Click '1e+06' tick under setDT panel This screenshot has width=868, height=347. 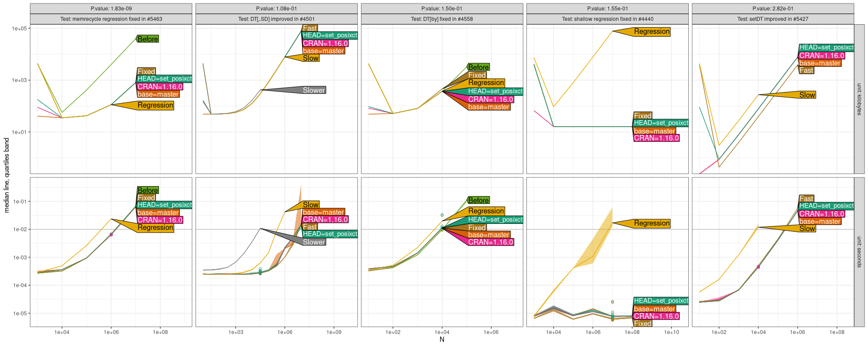coord(798,332)
